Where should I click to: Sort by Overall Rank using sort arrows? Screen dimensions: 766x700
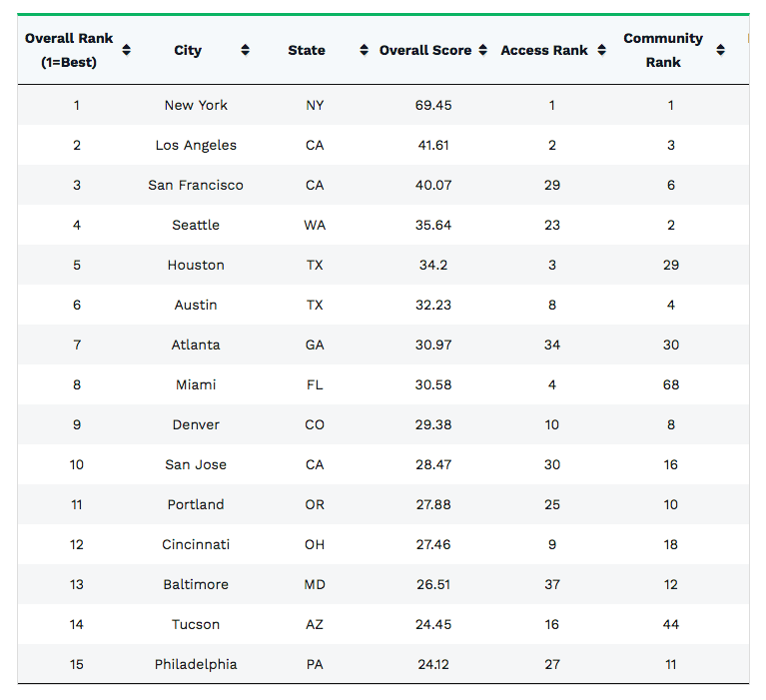click(x=127, y=50)
